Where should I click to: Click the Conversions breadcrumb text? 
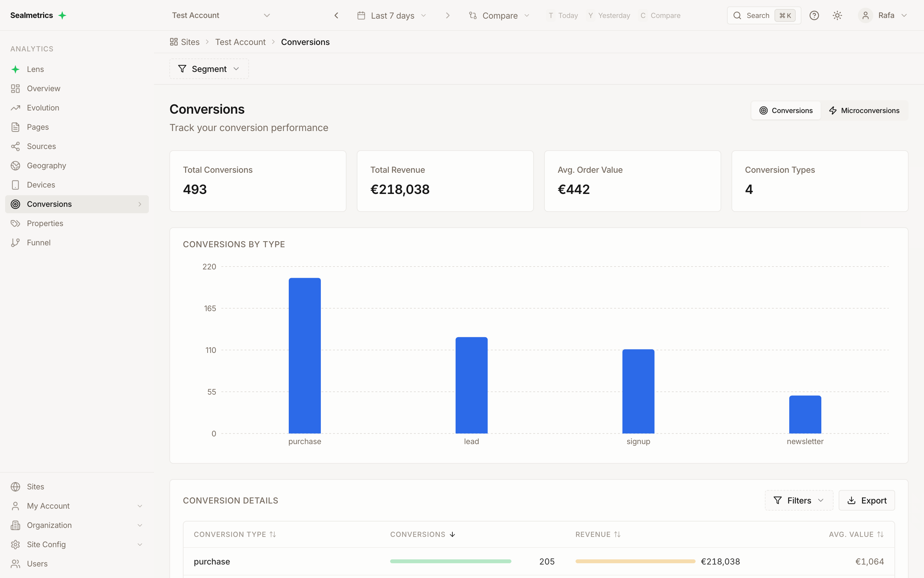pos(305,42)
